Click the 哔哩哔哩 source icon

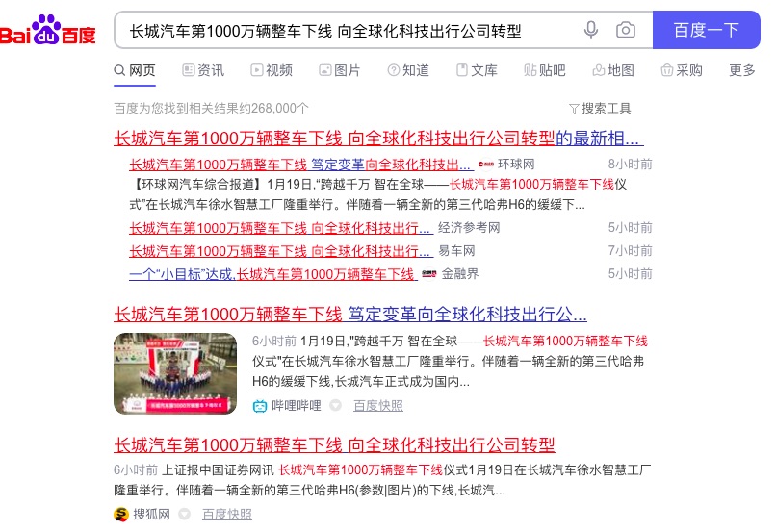260,406
